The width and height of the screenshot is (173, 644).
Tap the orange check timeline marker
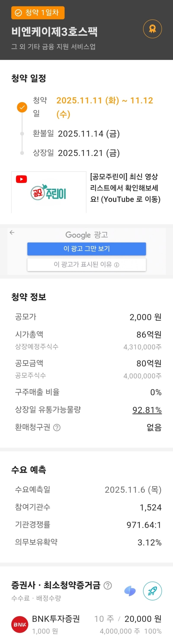tap(22, 107)
